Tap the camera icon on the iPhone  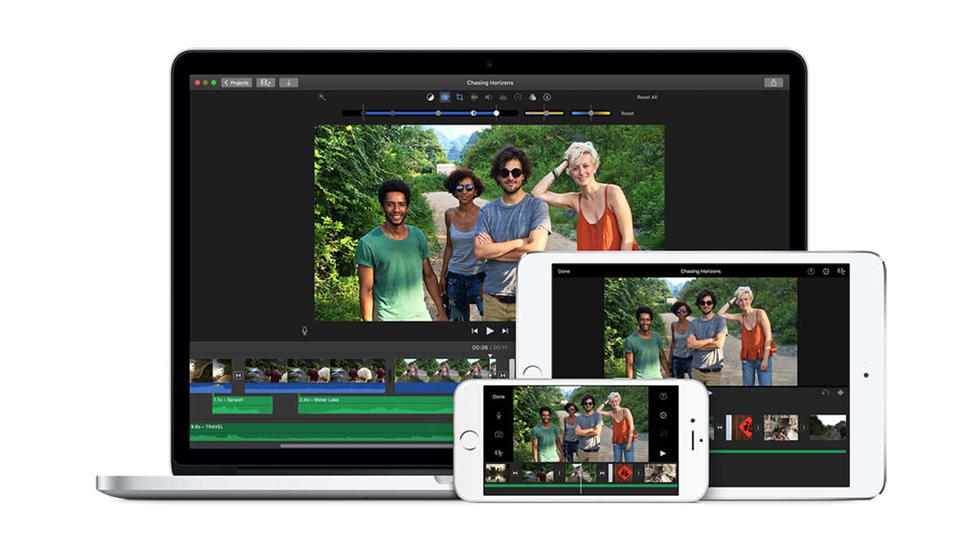tap(498, 434)
